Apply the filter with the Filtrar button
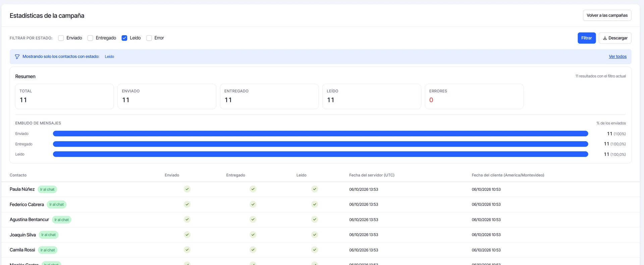 tap(587, 38)
